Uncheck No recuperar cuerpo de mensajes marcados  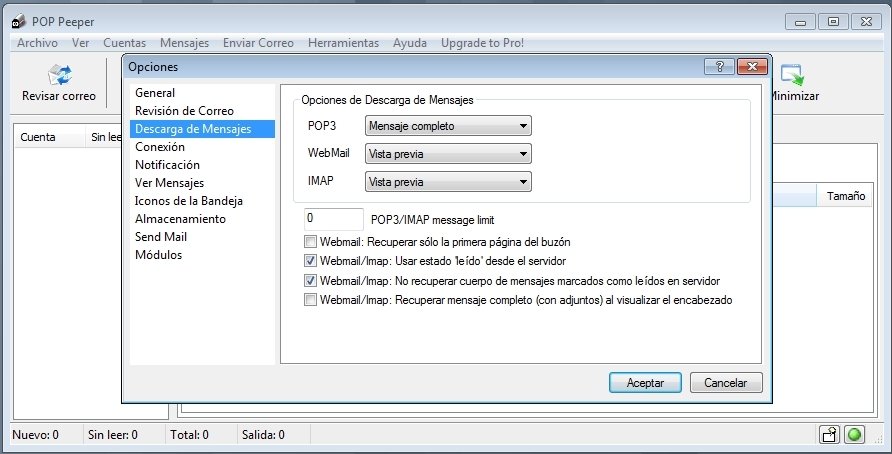point(311,280)
